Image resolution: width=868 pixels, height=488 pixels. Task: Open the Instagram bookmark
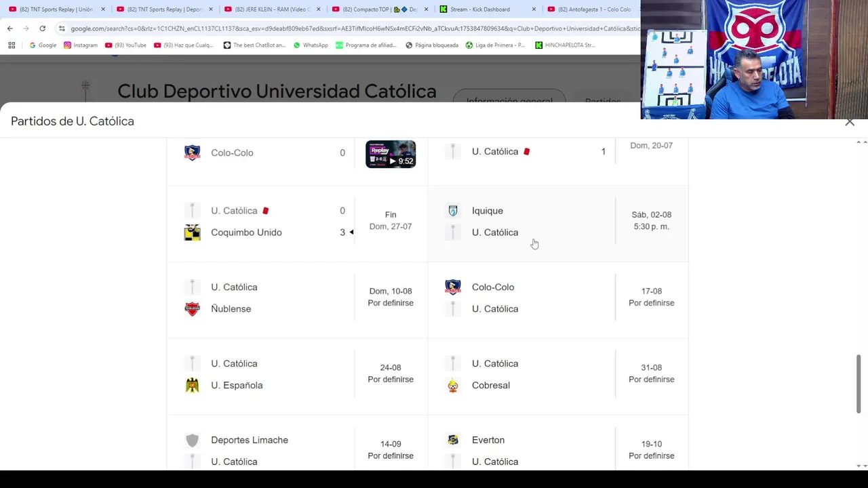tap(81, 45)
